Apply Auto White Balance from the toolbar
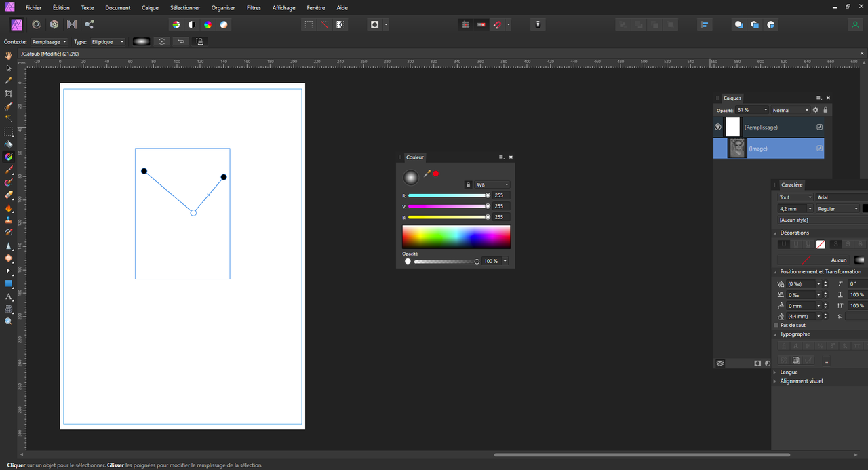Image resolution: width=868 pixels, height=470 pixels. [x=224, y=24]
